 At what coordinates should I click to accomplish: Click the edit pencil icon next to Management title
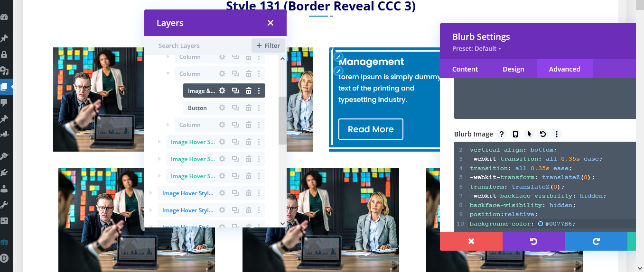click(x=338, y=57)
